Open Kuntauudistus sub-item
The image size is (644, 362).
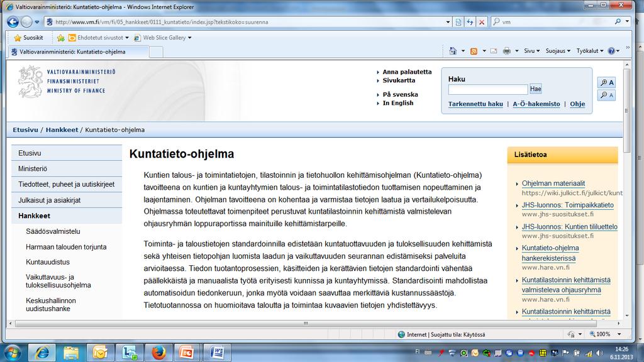pyautogui.click(x=48, y=262)
